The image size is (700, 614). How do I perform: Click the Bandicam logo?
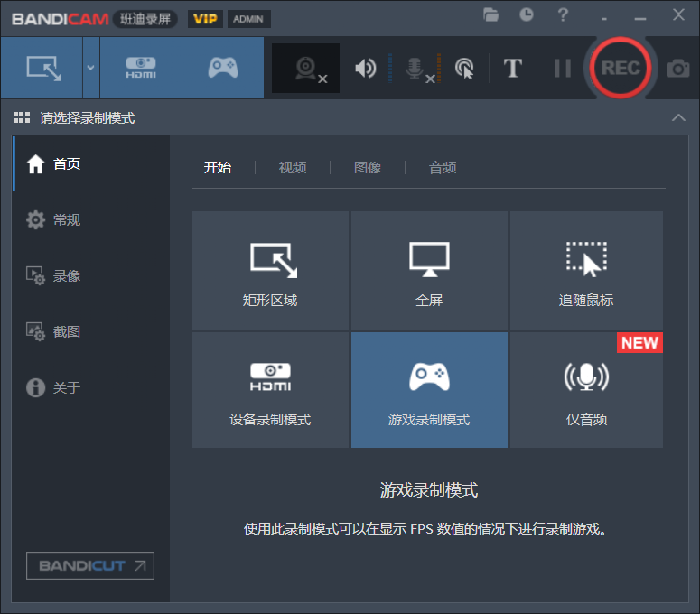(60, 19)
